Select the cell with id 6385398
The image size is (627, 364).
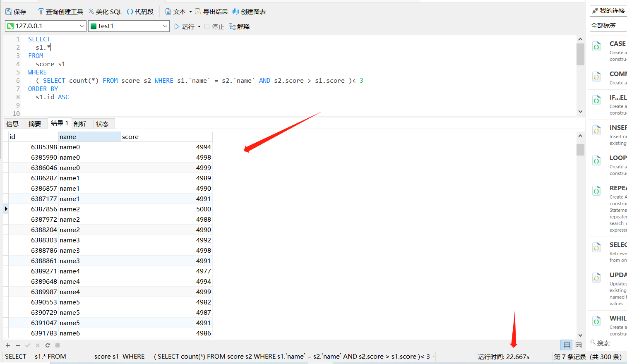[x=33, y=147]
